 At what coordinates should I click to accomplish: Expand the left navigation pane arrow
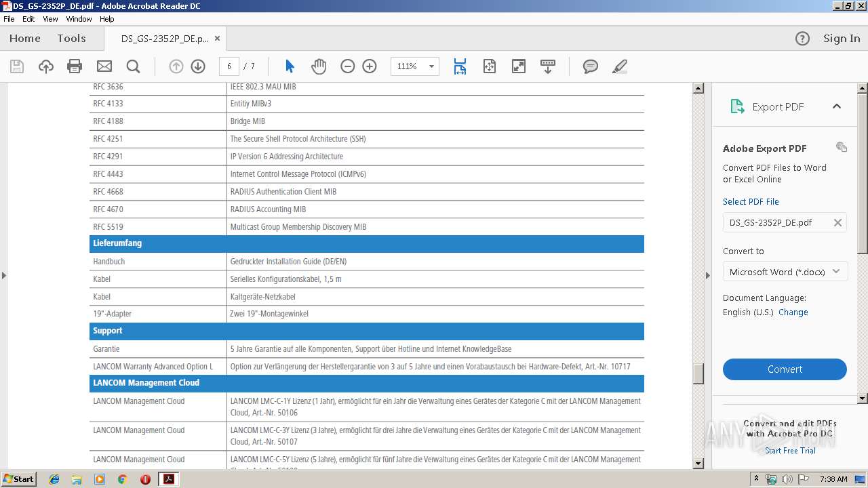4,275
